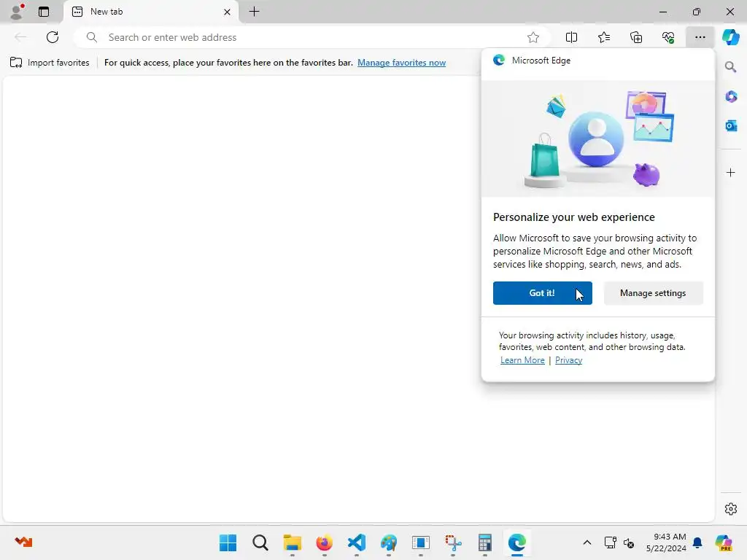The width and height of the screenshot is (747, 560).
Task: Open the Outlook sidebar icon
Action: point(731,125)
